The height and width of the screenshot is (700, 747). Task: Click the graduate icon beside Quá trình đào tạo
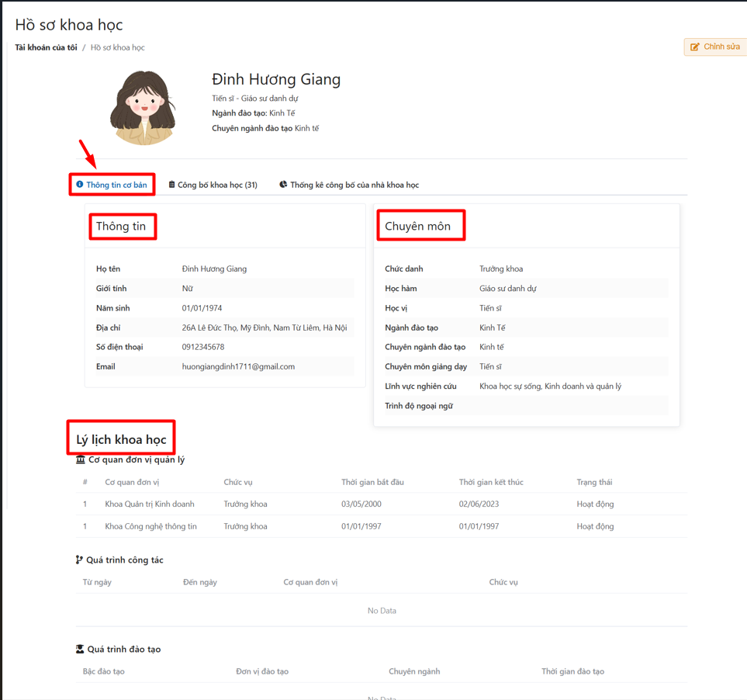(79, 649)
